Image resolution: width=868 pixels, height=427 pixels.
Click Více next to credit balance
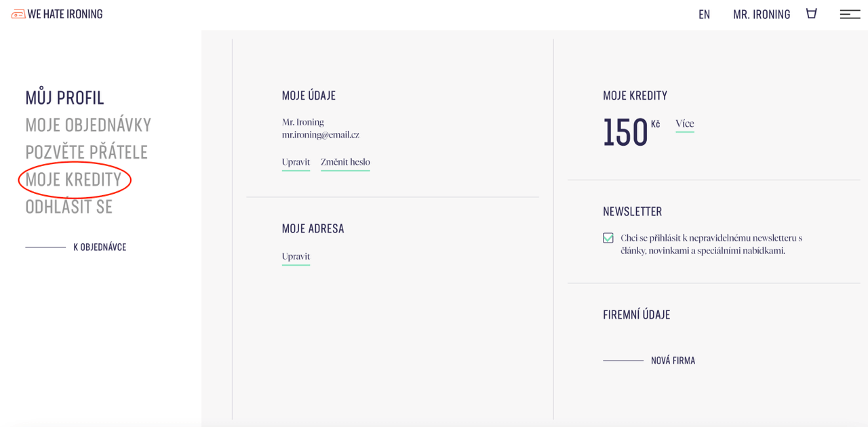pos(684,123)
